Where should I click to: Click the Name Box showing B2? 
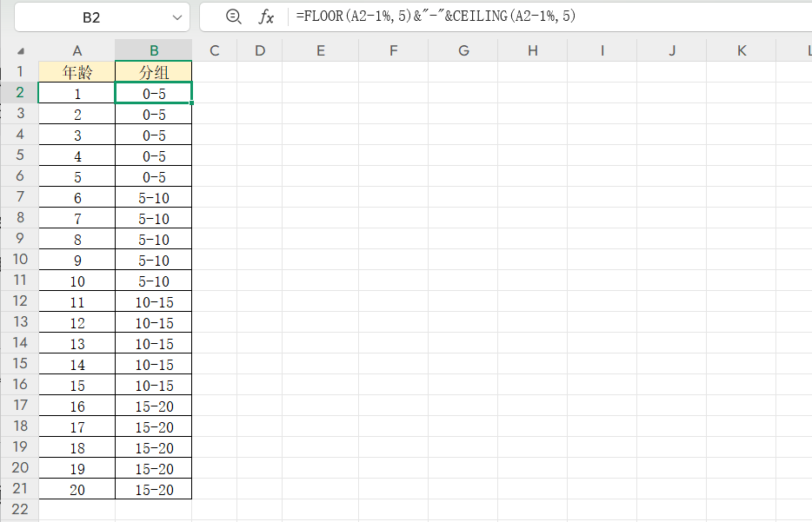pyautogui.click(x=91, y=17)
